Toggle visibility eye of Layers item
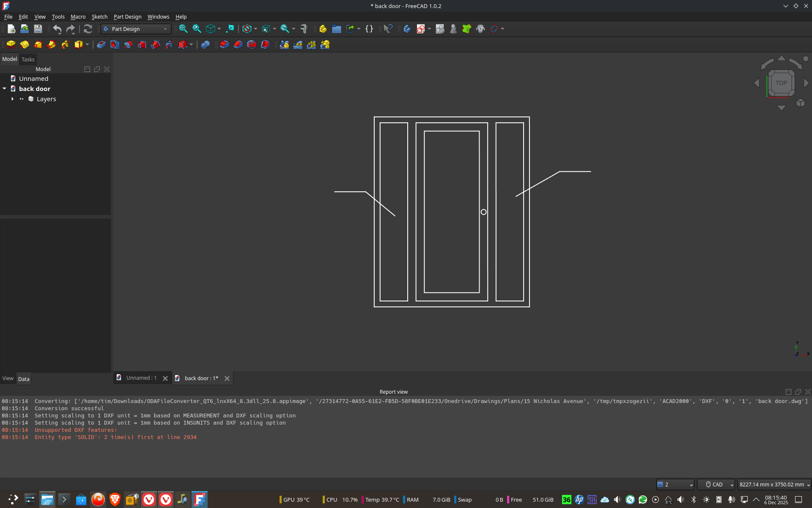The height and width of the screenshot is (508, 812). 22,99
